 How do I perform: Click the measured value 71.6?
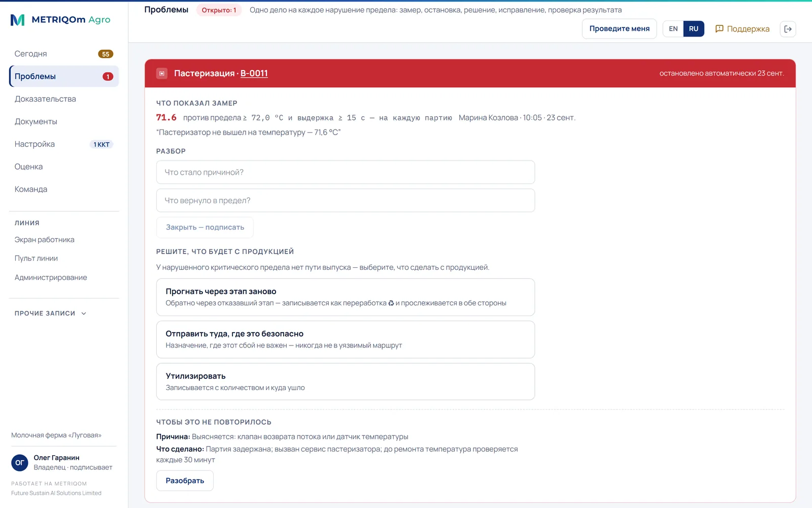[166, 118]
